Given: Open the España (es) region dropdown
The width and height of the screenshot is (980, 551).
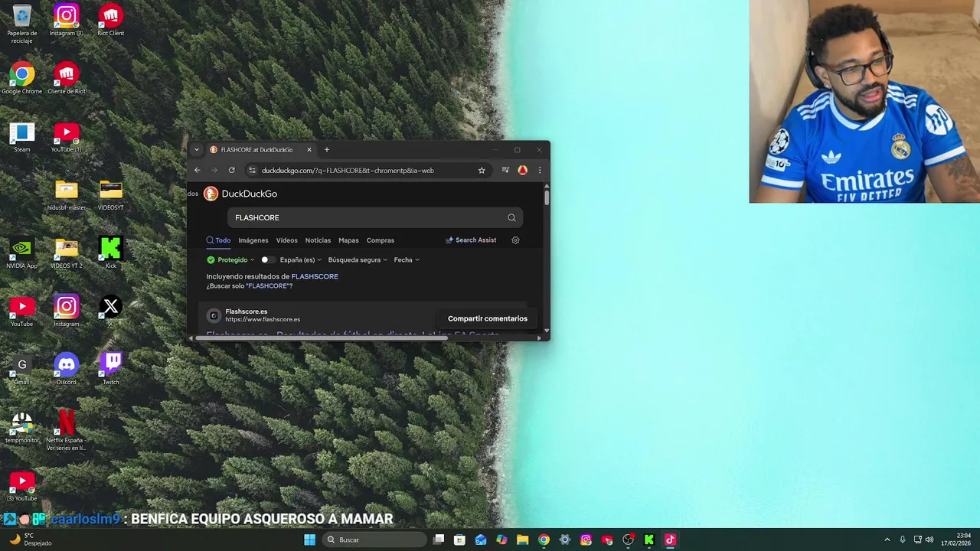Looking at the screenshot, I should 301,260.
